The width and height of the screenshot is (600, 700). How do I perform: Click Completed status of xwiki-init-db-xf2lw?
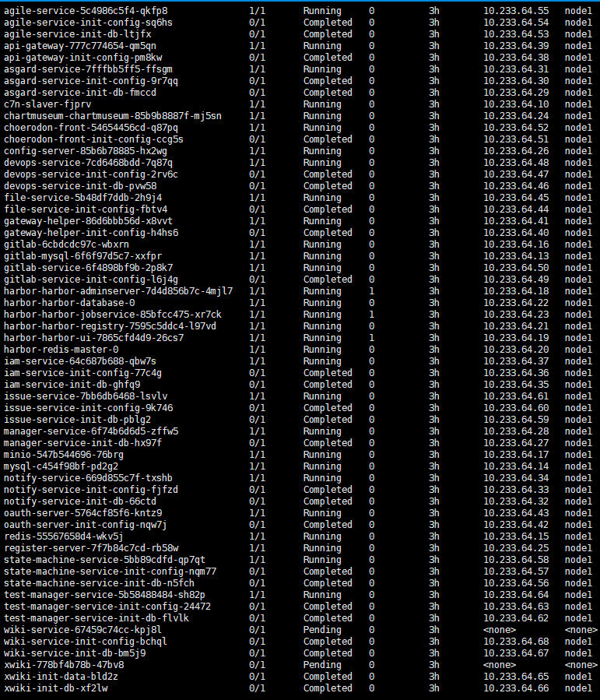(328, 688)
